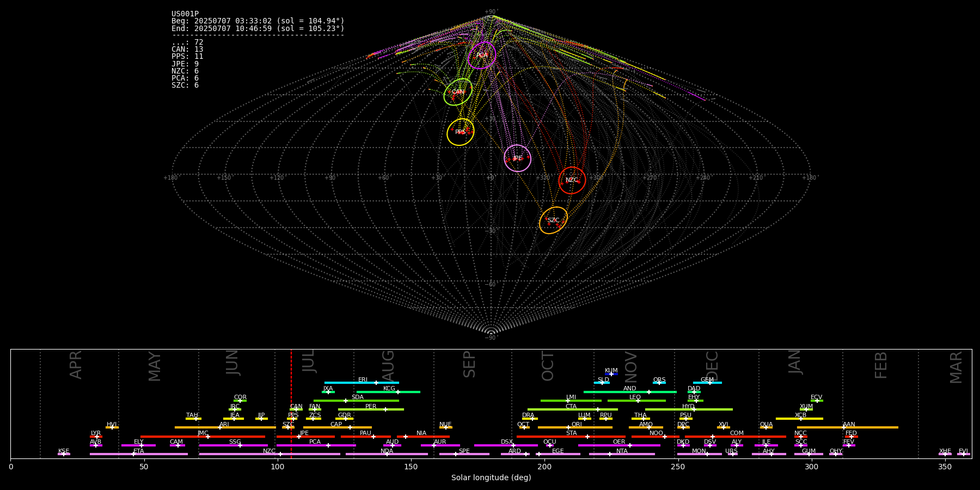Click the JMC red shower bar

click(203, 437)
